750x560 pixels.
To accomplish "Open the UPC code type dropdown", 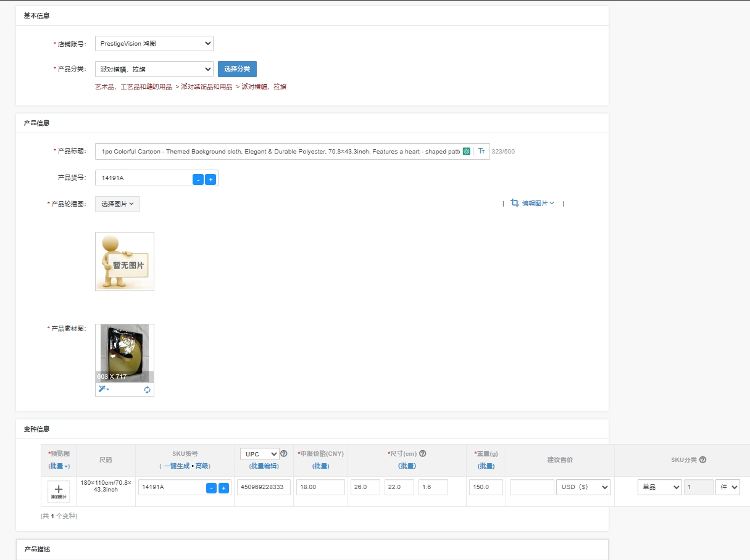I will pos(259,454).
